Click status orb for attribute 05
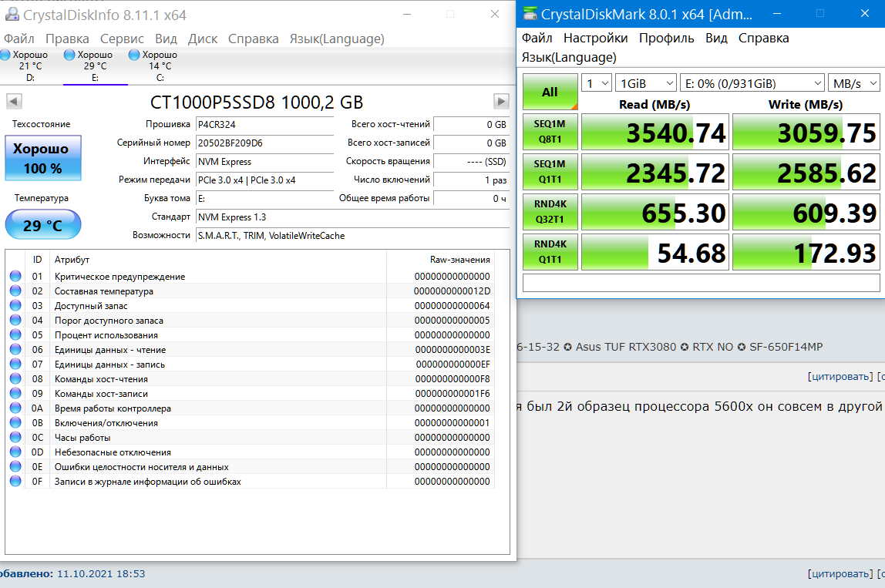The width and height of the screenshot is (885, 588). click(15, 334)
